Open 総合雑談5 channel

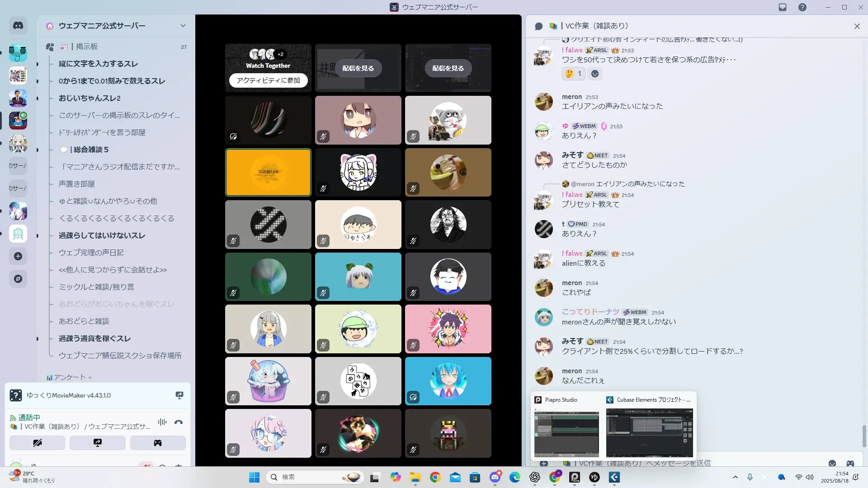[x=90, y=150]
